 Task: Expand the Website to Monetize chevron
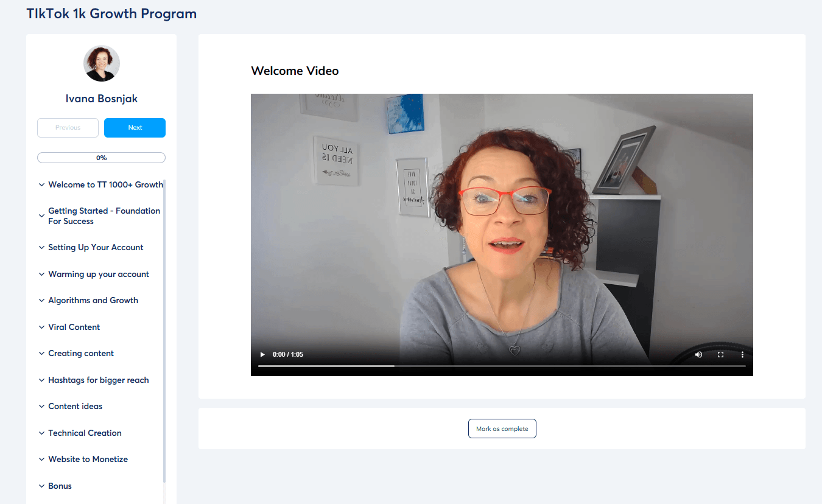point(42,460)
